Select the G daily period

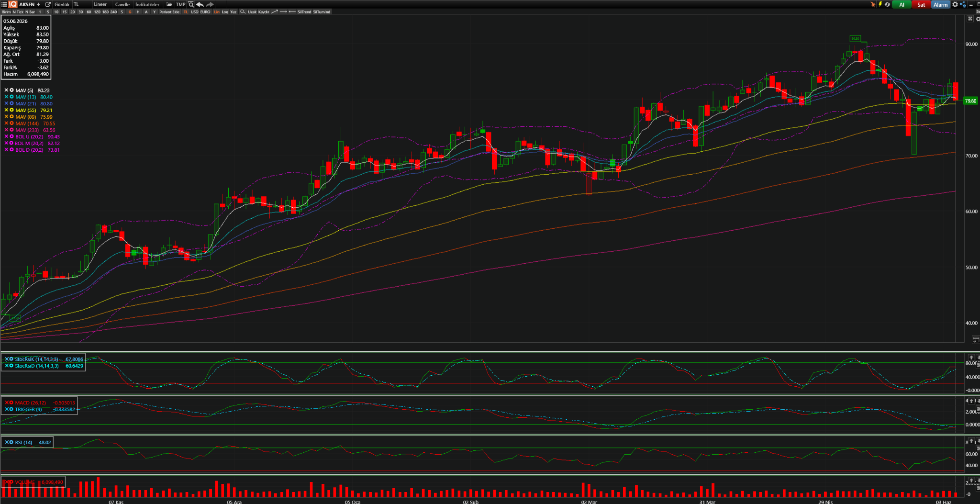pyautogui.click(x=130, y=12)
